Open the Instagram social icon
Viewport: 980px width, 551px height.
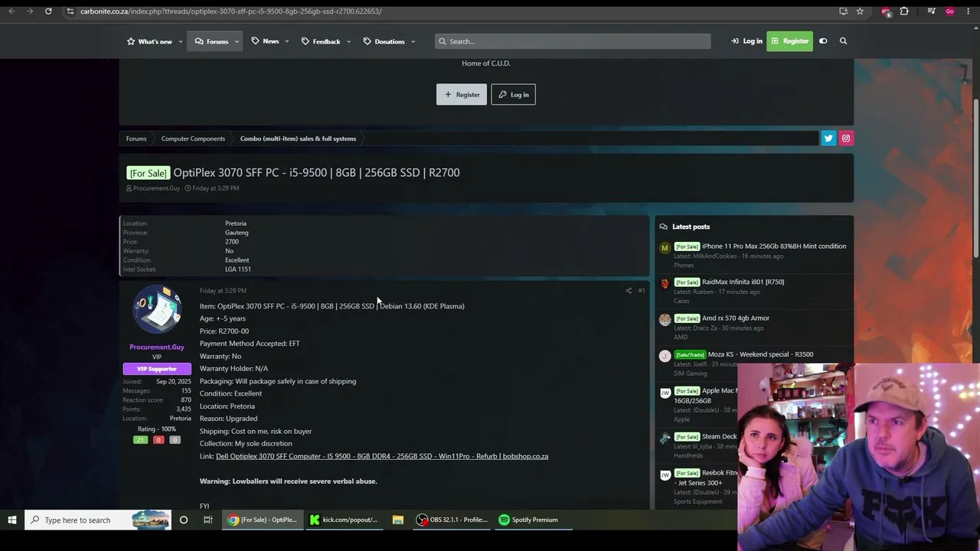(846, 139)
